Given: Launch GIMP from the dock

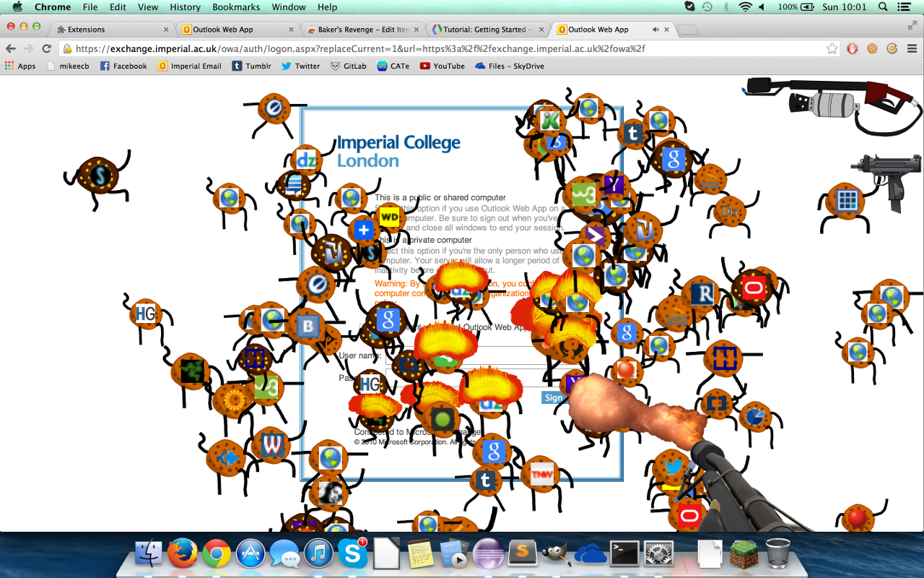Looking at the screenshot, I should click(x=557, y=554).
